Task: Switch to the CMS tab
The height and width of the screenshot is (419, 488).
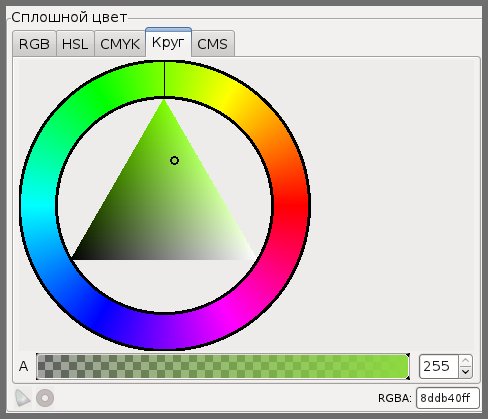Action: click(213, 44)
